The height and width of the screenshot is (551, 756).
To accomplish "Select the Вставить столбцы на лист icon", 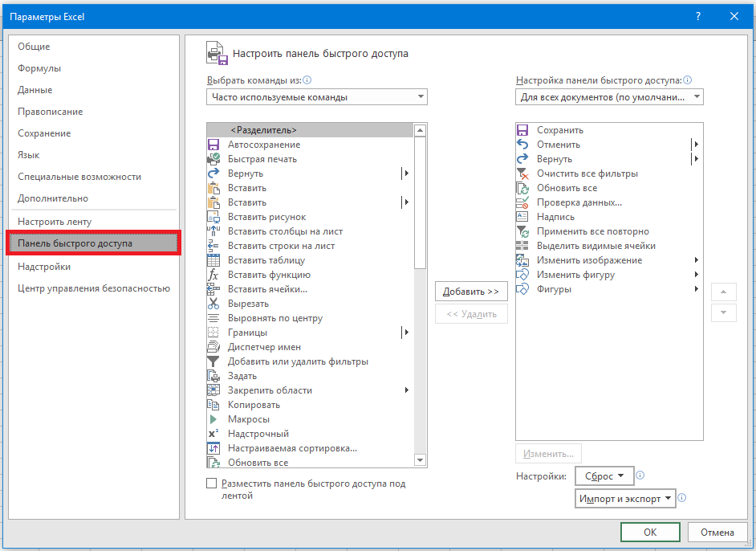I will coord(213,231).
